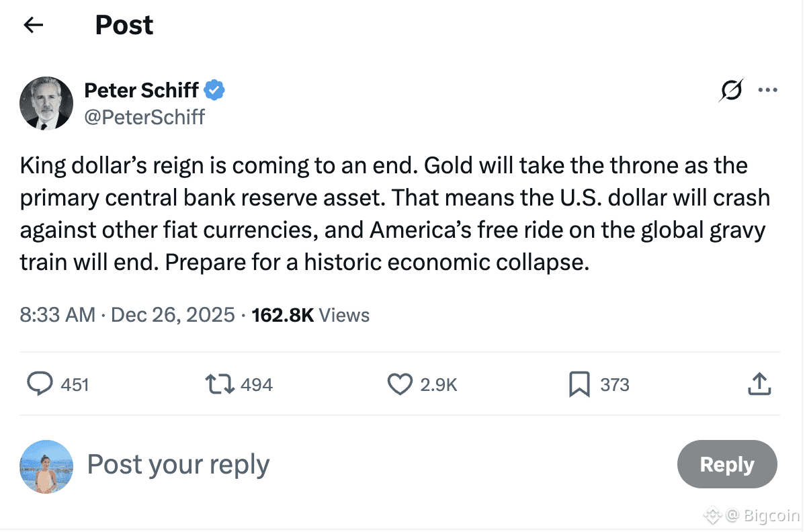This screenshot has height=532, width=805.
Task: View the 162.8K Views analytics
Action: [x=310, y=314]
